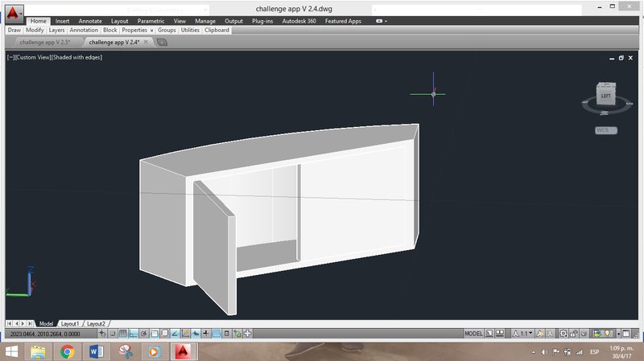Screen dimensions: 644x361
Task: Toggle Grid Display in status bar
Action: click(x=123, y=333)
